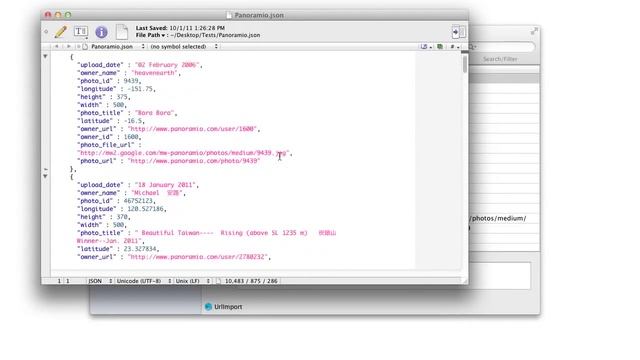Screen dimensions: 640x360
Task: Open the counterpart popup icon in navigation bar
Action: point(426,47)
